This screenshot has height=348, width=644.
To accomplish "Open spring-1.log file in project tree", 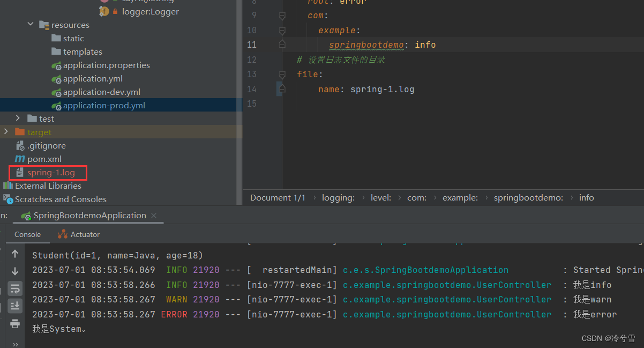I will 51,172.
